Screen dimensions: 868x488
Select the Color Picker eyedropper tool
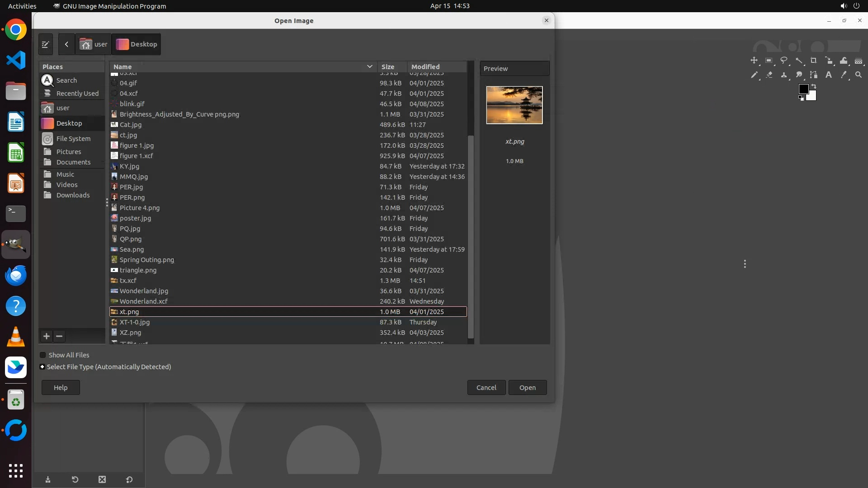point(844,75)
